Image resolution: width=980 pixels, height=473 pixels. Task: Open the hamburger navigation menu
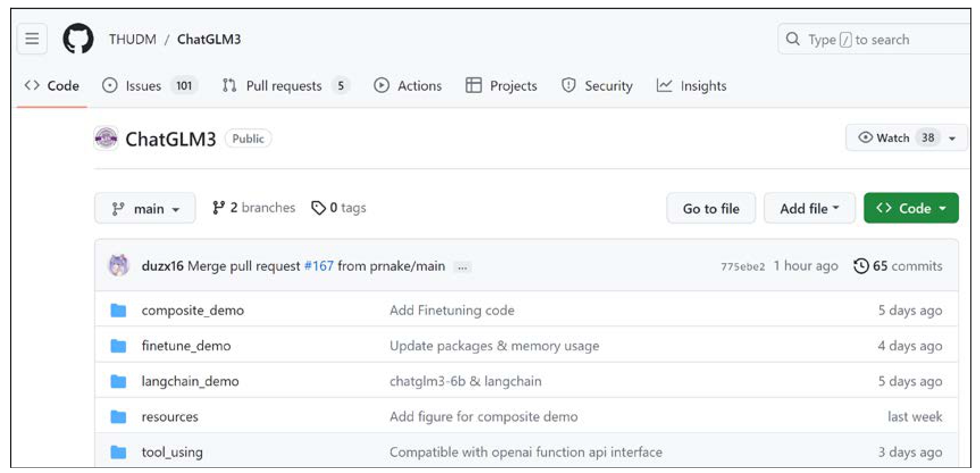32,39
